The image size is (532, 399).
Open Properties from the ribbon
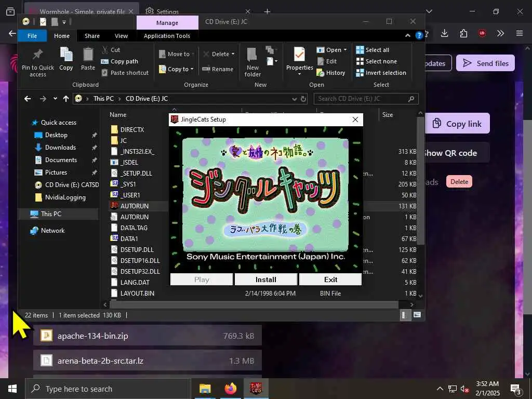299,61
